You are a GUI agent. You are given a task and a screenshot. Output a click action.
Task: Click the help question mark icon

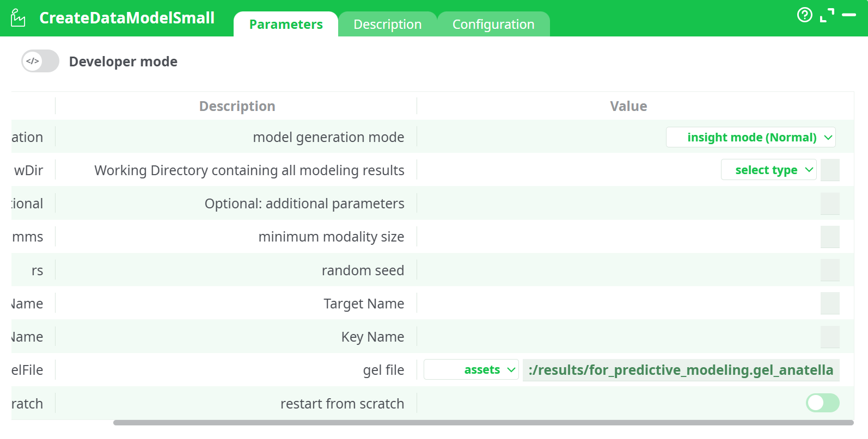pos(804,15)
